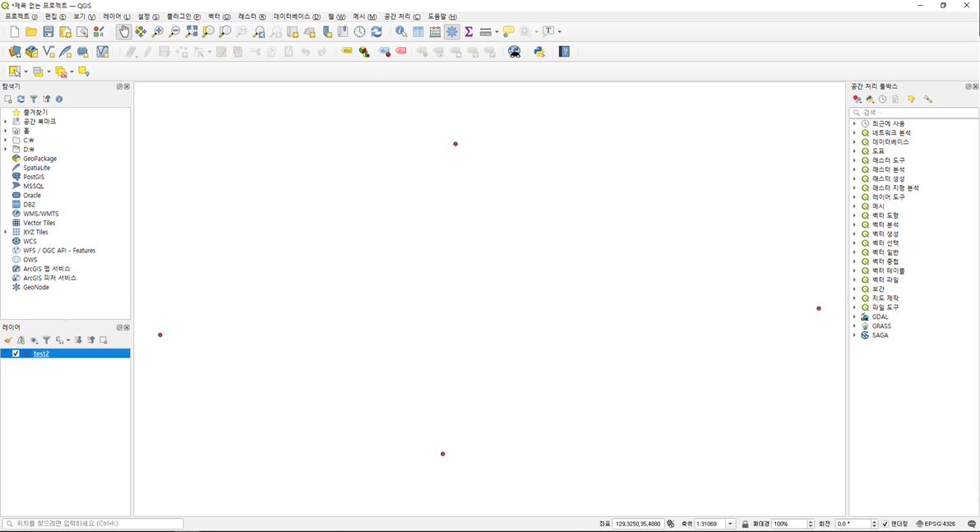Open the 도움말 menu
Screen dimensions: 980x532
tap(441, 16)
